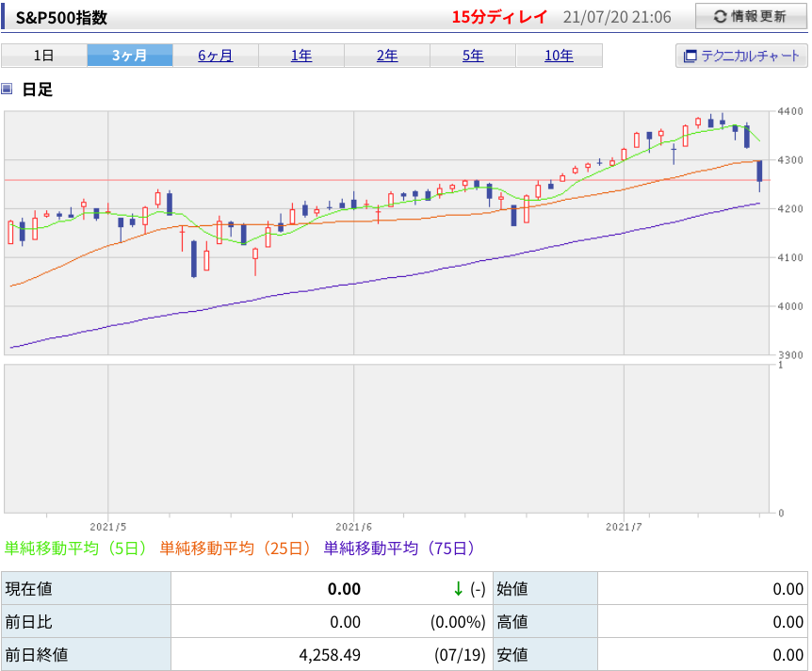Screen dimensions: 812x671
Task: Click the 2021/5 axis label
Action: click(x=107, y=527)
